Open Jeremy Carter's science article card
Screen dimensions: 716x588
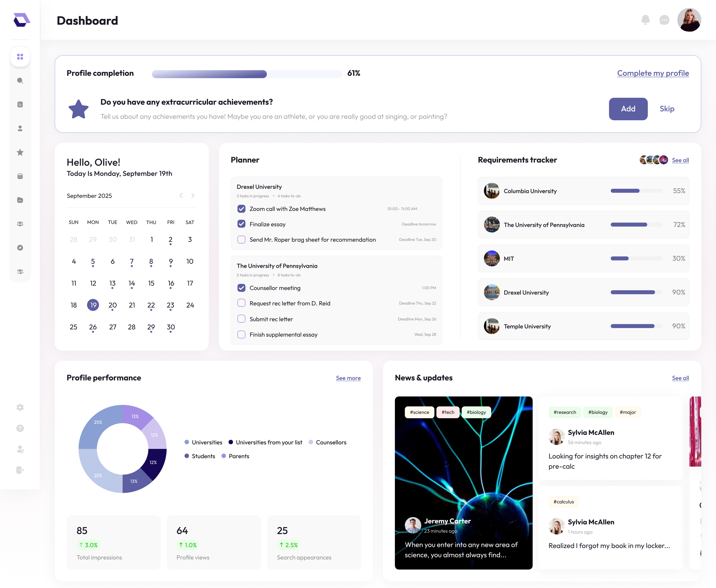(x=463, y=483)
